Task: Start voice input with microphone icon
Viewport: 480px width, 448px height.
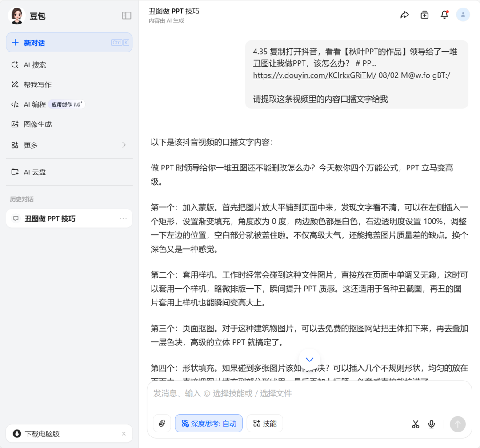Action: click(432, 424)
